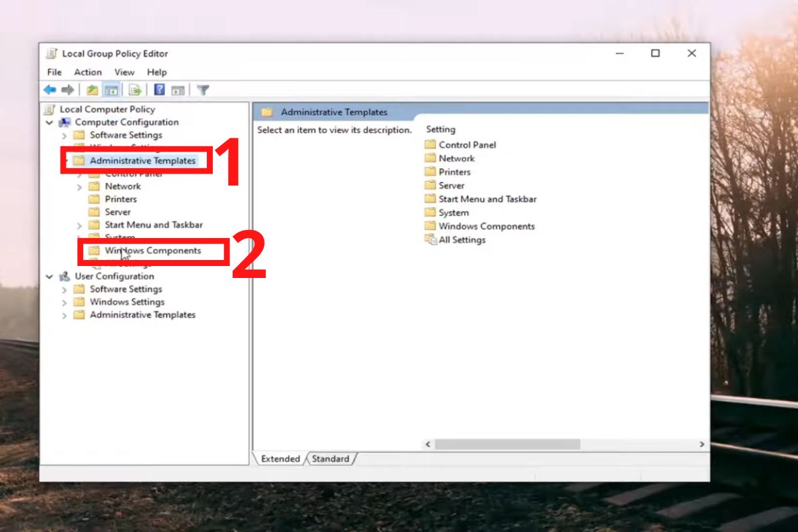Expand the User Configuration Software Settings node
This screenshot has width=798, height=532.
click(64, 289)
